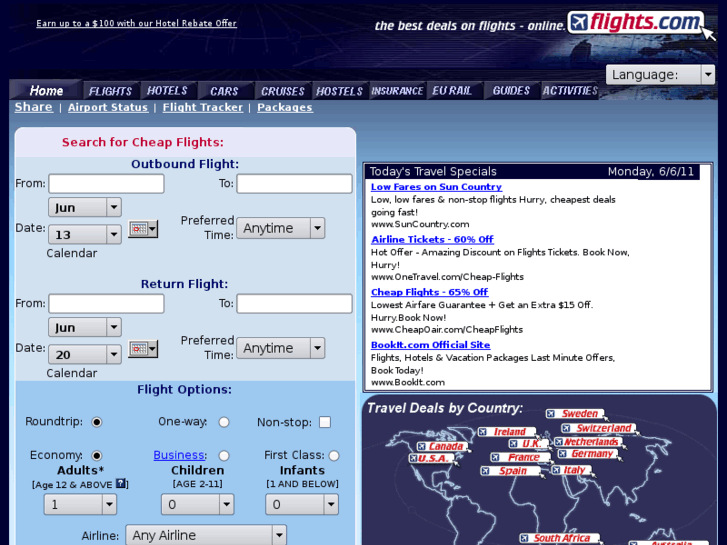727x545 pixels.
Task: Go to the Home tab
Action: 46,90
